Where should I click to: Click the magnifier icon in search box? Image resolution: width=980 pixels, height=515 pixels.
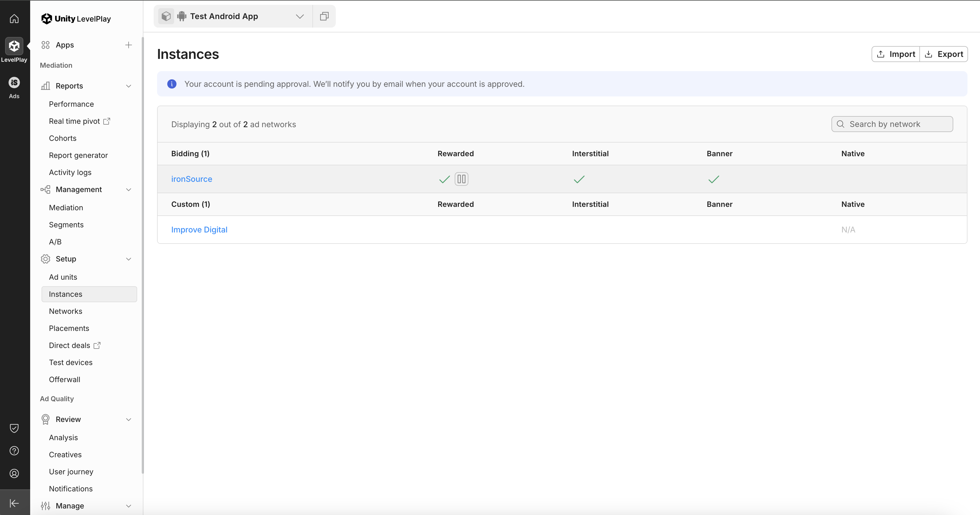[x=841, y=124]
